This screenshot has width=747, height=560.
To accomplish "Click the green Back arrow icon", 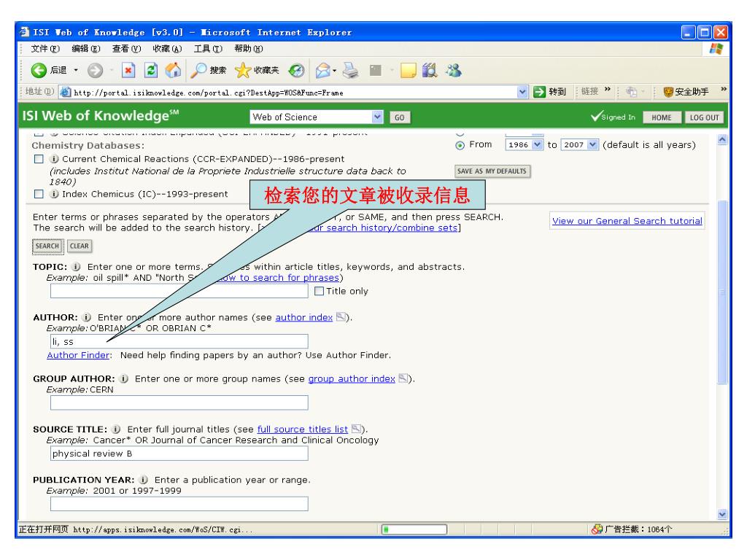I will 39,71.
